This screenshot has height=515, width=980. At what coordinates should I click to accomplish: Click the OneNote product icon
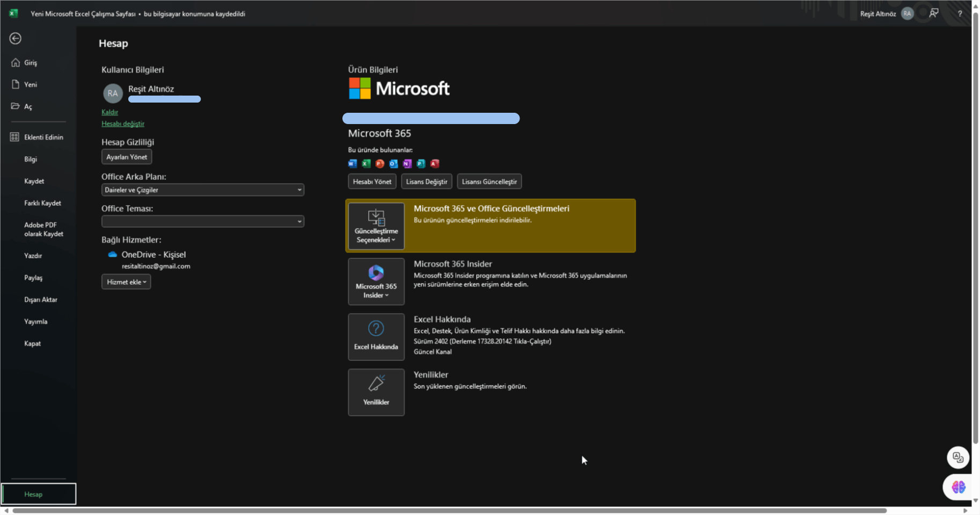(407, 163)
